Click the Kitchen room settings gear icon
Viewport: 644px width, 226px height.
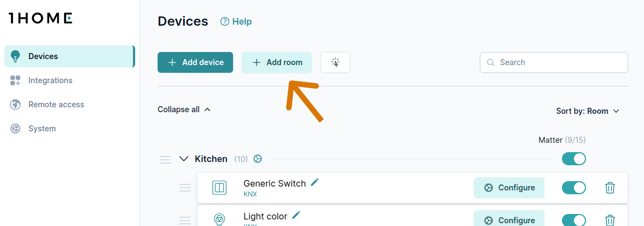point(258,159)
